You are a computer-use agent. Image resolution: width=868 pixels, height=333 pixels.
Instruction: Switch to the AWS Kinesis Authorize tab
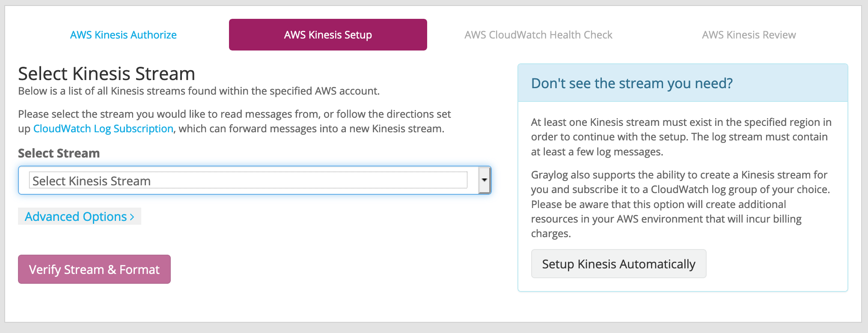[123, 35]
